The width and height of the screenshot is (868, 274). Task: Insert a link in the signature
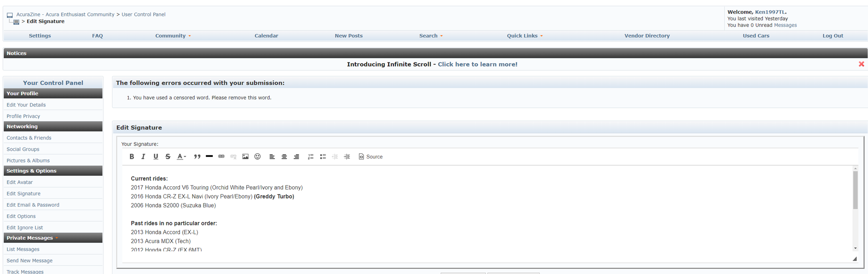point(221,156)
